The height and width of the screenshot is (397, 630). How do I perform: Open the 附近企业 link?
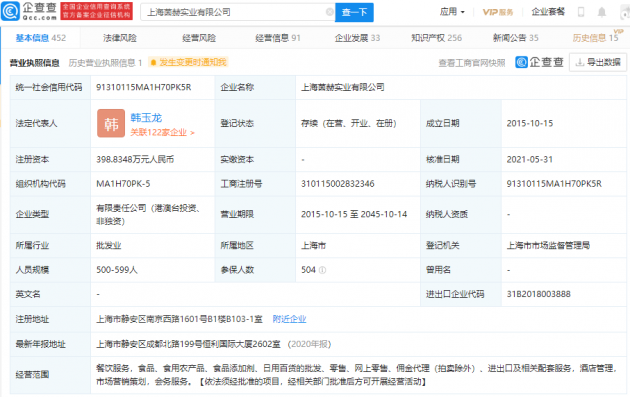click(289, 319)
